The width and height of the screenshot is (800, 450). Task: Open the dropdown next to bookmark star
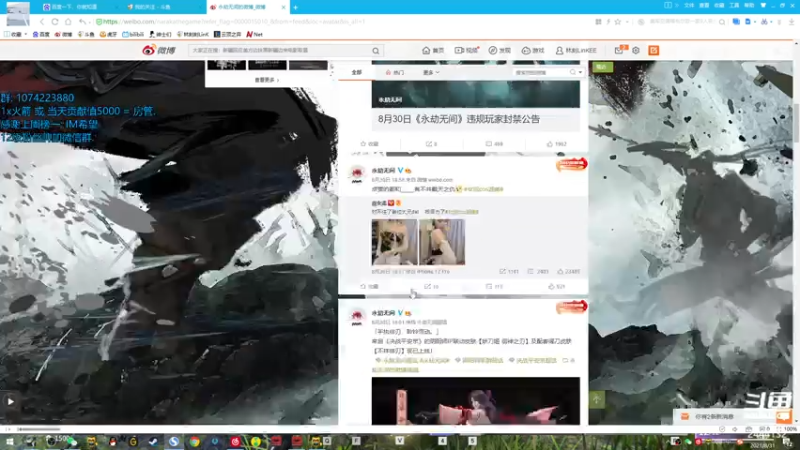(627, 22)
